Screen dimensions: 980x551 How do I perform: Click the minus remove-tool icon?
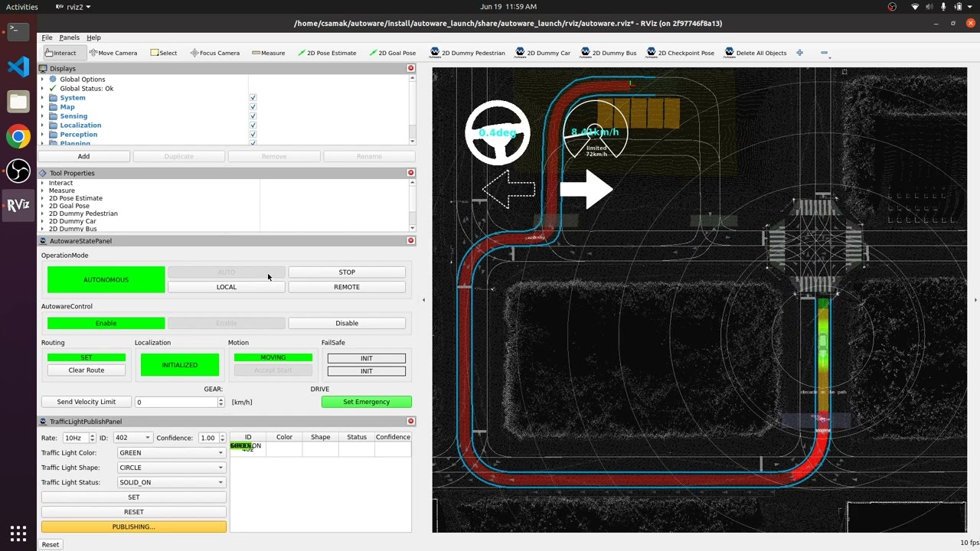[x=824, y=53]
